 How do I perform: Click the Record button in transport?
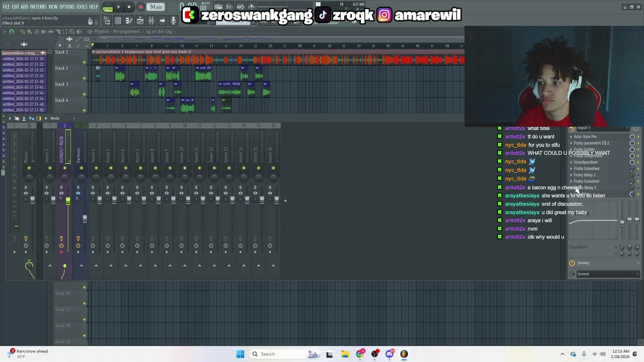(140, 7)
